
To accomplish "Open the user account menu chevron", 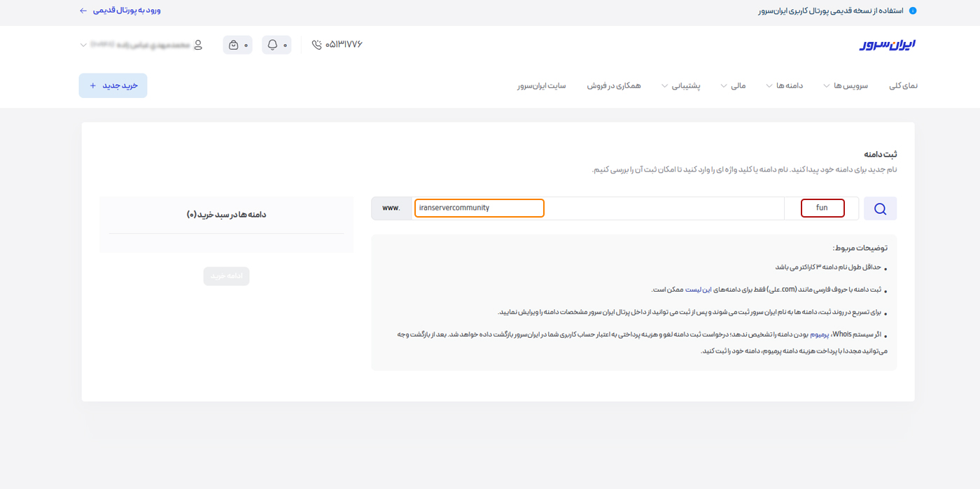I will coord(83,45).
